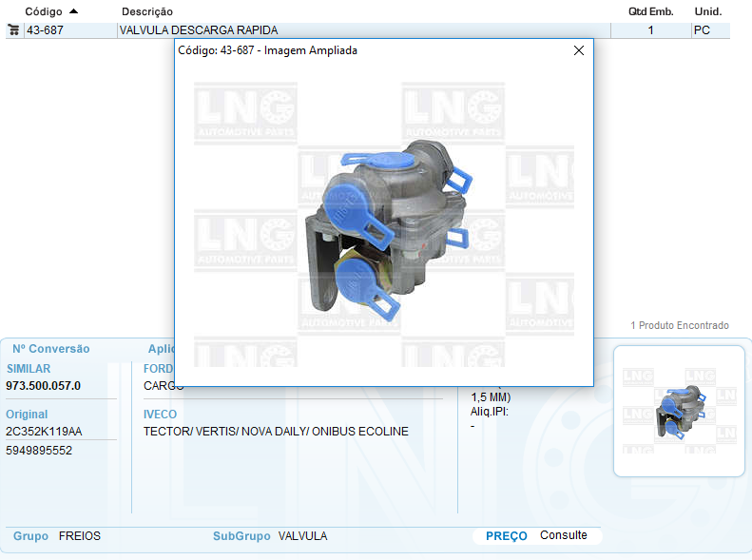Click the Unid. column header
This screenshot has width=752, height=560.
tap(707, 11)
